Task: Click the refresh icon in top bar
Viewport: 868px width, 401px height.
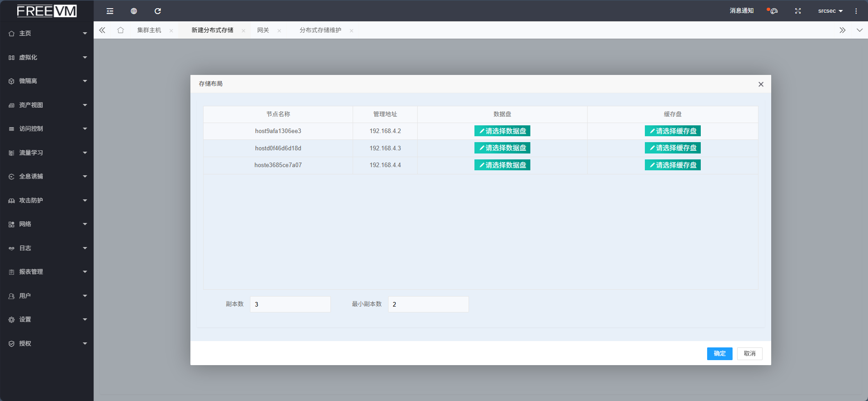Action: point(158,11)
